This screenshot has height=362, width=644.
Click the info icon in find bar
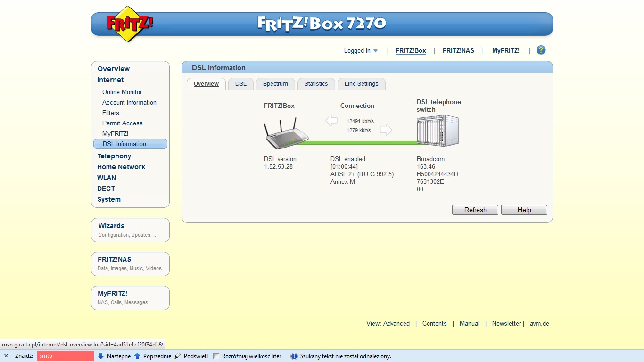click(294, 356)
